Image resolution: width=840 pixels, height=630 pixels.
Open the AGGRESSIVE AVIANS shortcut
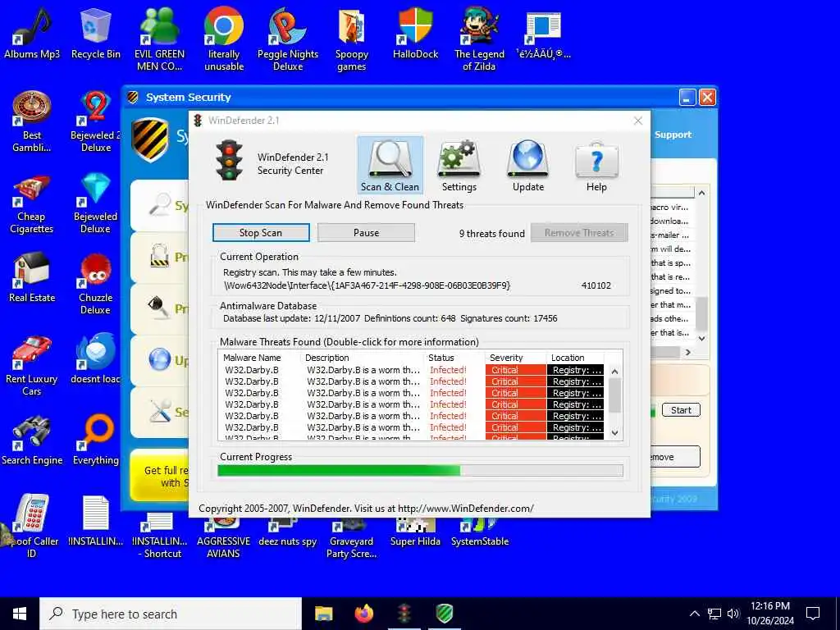(x=223, y=538)
